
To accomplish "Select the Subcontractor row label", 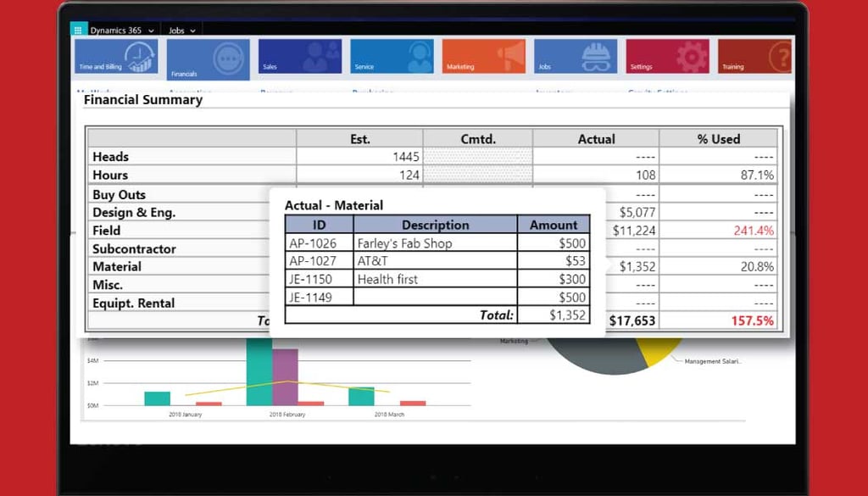I will 134,248.
